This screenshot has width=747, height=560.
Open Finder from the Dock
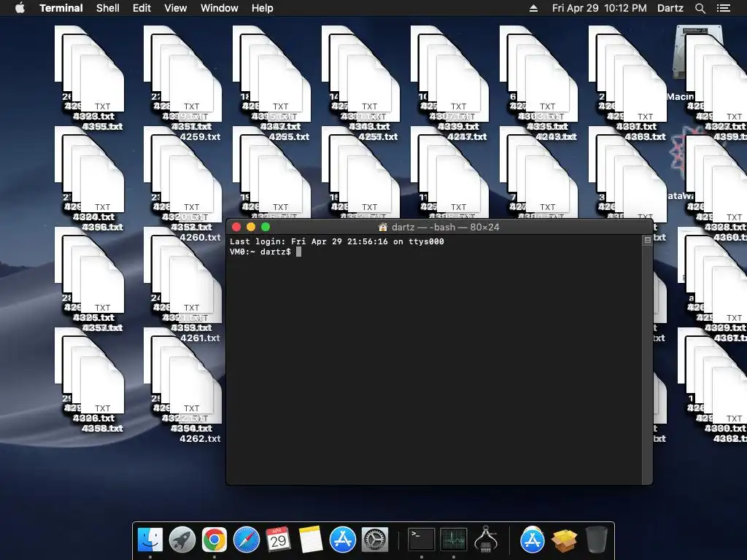(150, 540)
